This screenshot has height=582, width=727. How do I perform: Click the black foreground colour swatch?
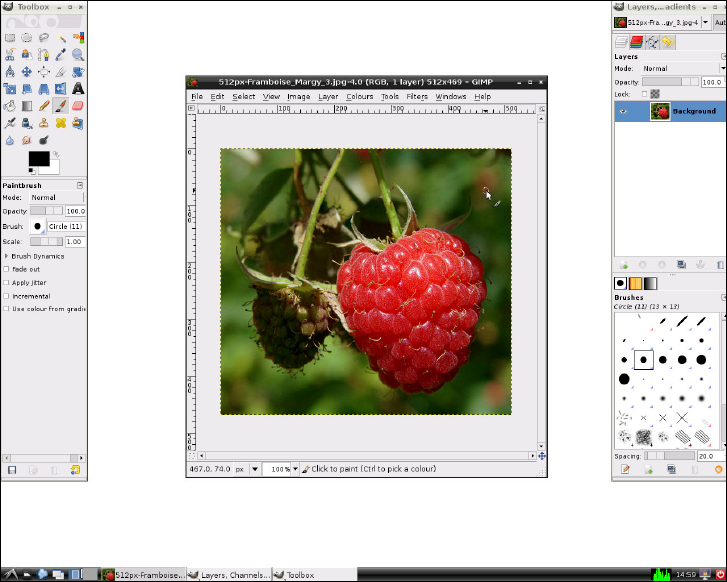tap(38, 158)
